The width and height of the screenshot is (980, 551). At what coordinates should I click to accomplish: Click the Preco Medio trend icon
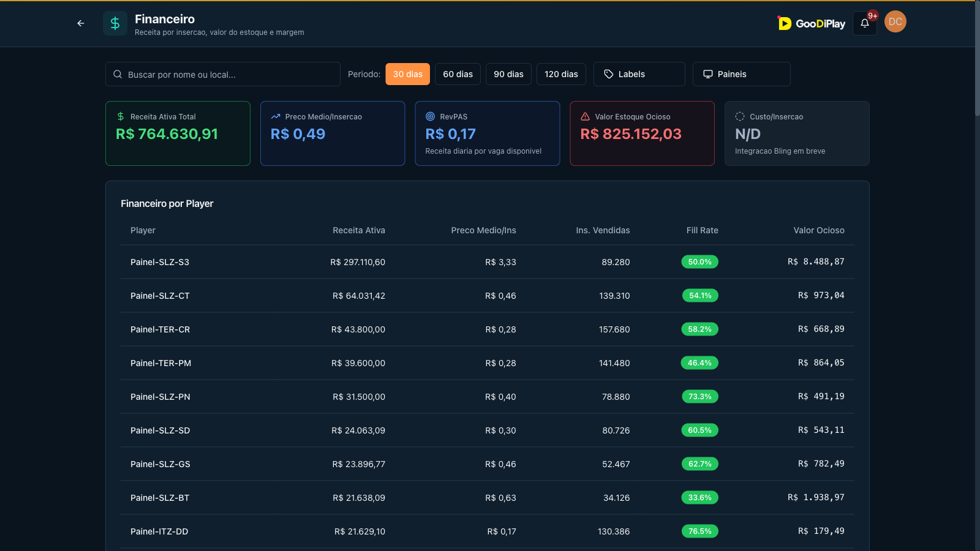[x=276, y=116]
